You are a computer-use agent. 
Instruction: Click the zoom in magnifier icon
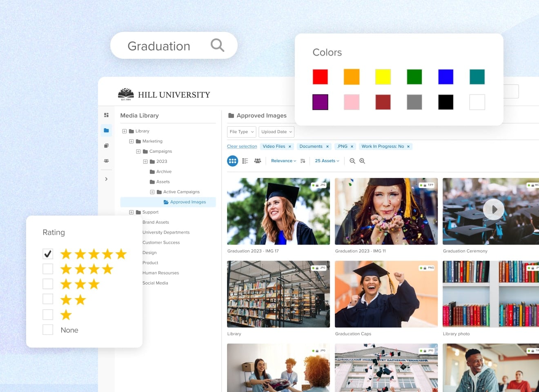[x=362, y=161]
